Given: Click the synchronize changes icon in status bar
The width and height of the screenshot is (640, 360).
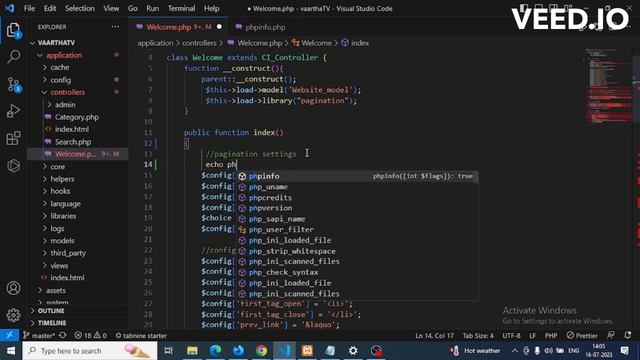Looking at the screenshot, I should tap(63, 336).
